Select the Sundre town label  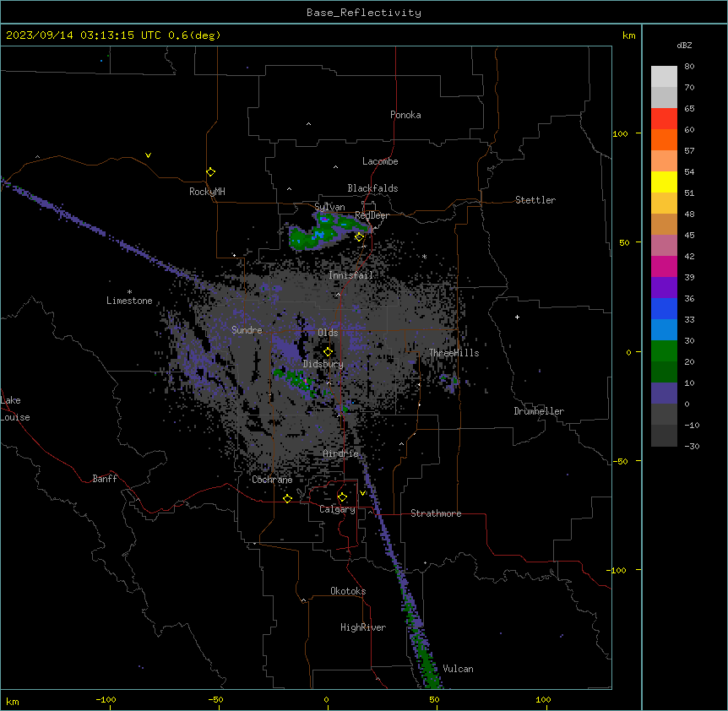click(x=247, y=330)
